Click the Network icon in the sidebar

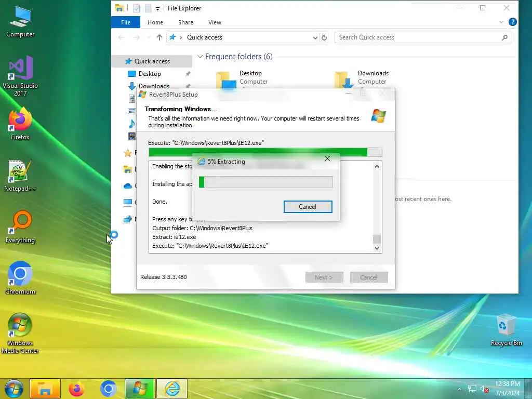[128, 219]
